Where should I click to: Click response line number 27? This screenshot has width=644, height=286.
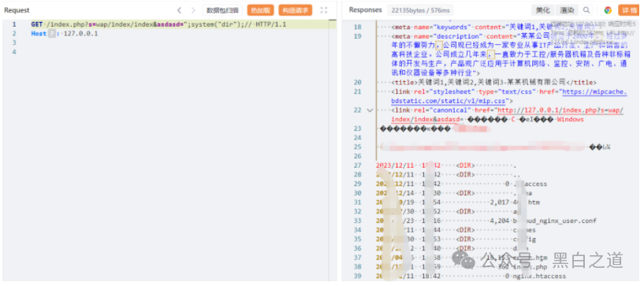[x=357, y=165]
